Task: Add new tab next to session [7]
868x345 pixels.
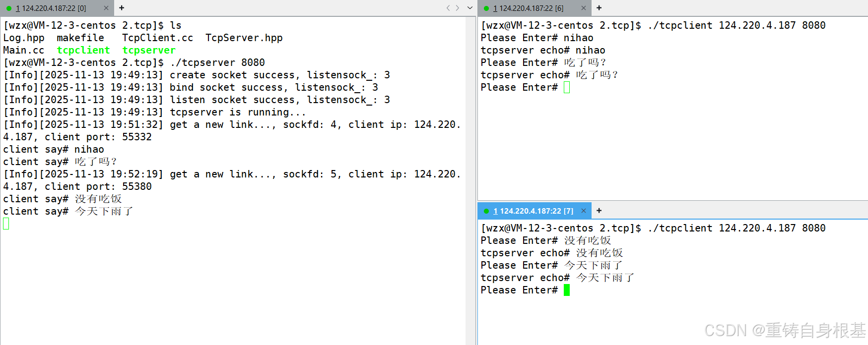Action: (x=599, y=211)
